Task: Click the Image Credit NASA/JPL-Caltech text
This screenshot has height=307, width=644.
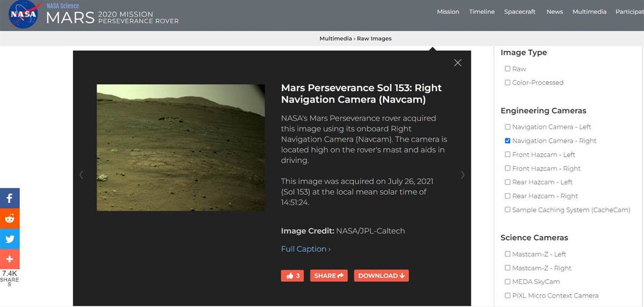Action: tap(343, 231)
